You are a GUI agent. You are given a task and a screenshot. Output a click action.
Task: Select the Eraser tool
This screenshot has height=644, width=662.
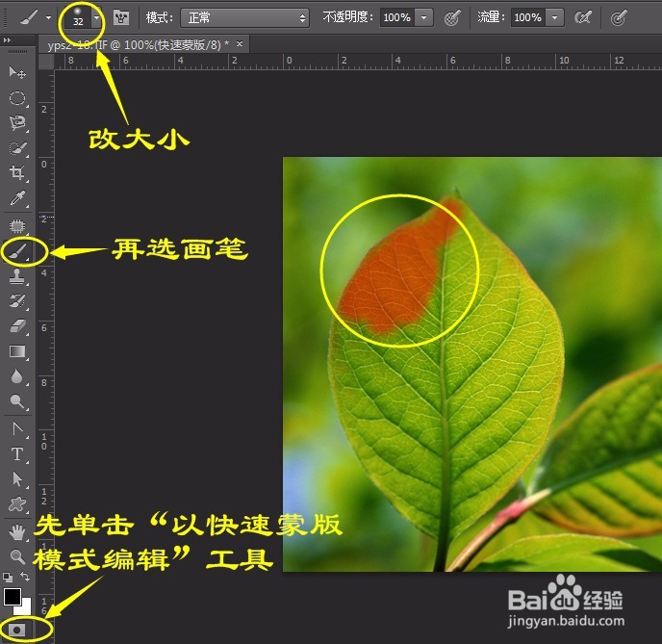(x=17, y=326)
